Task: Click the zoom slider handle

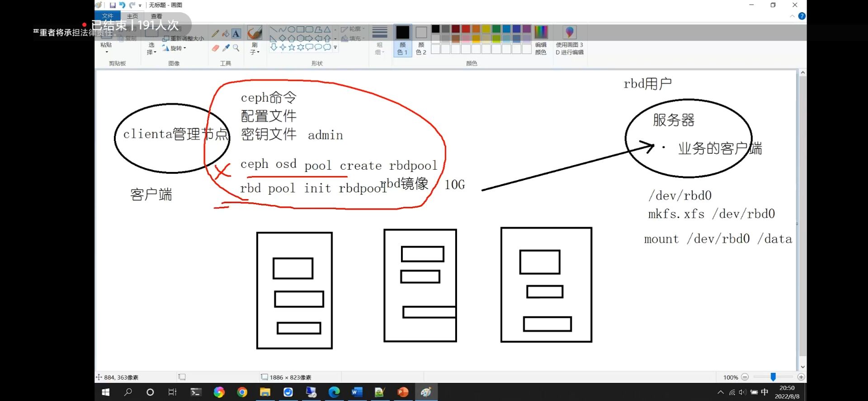Action: click(x=773, y=377)
